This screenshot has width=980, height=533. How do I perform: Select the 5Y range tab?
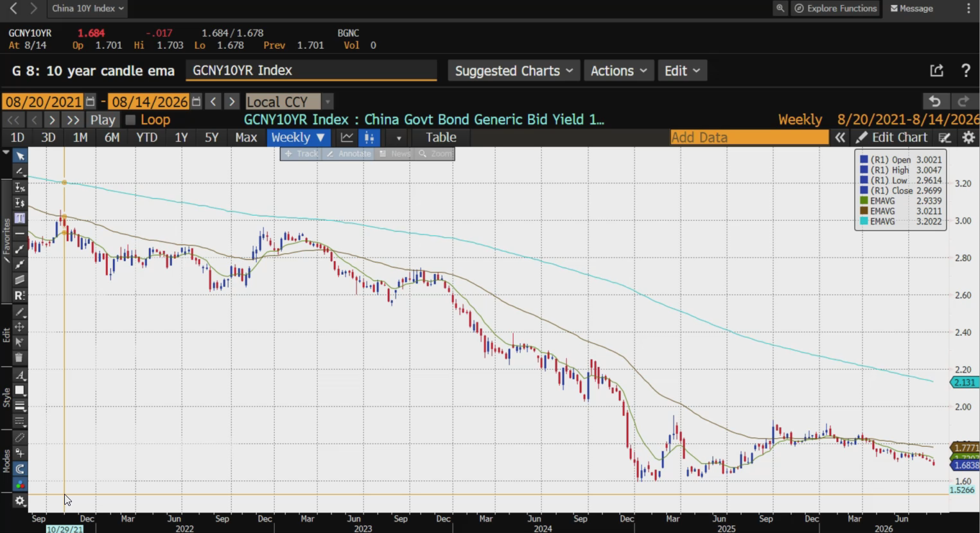pos(211,137)
